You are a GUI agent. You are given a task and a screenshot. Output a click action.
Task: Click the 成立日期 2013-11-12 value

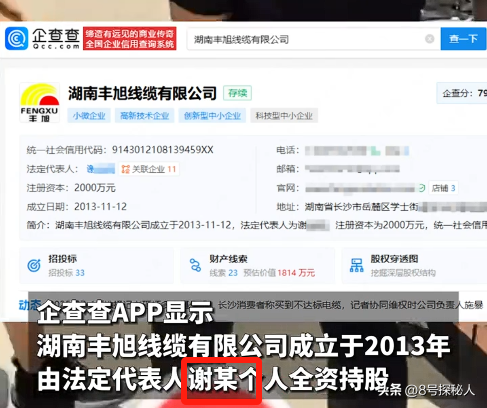(x=100, y=207)
